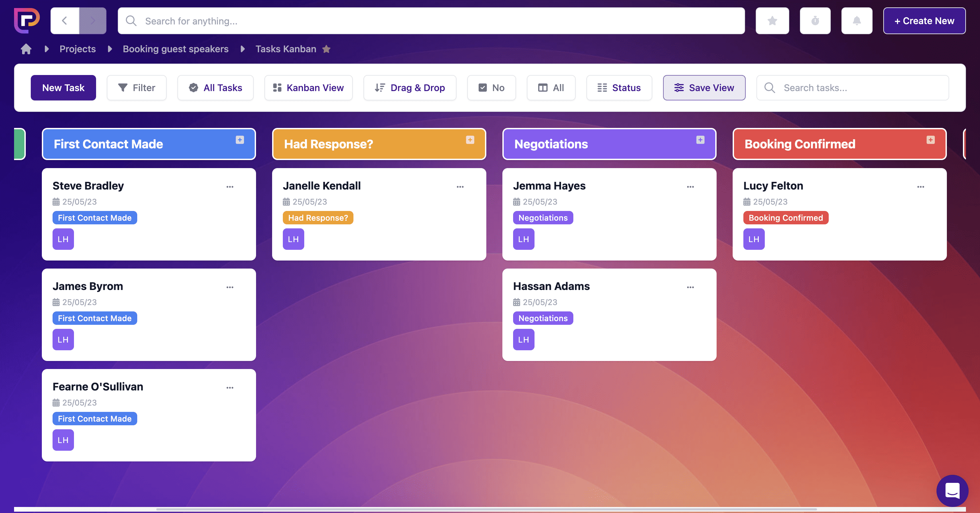The height and width of the screenshot is (513, 980).
Task: Click the New Task button
Action: click(x=63, y=88)
